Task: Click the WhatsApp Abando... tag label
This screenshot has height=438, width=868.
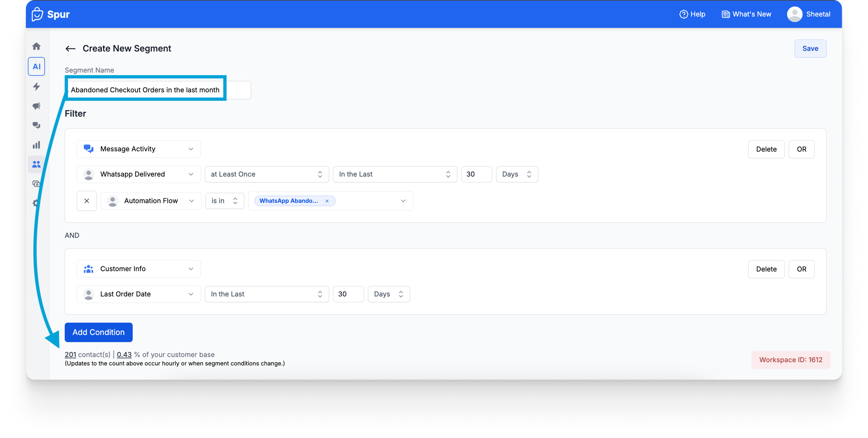Action: click(x=288, y=201)
